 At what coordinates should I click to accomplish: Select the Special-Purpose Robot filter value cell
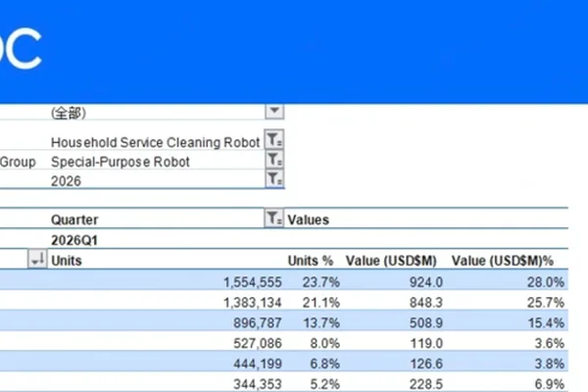[x=120, y=162]
